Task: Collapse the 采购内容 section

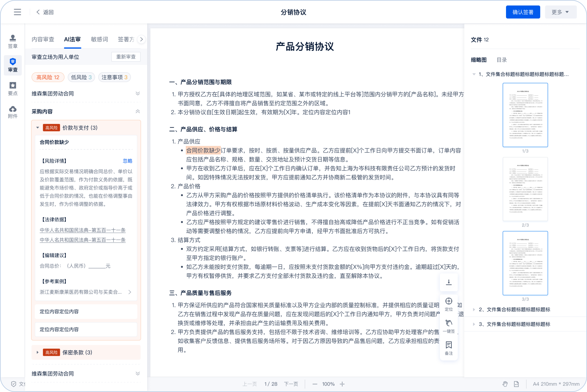Action: tap(138, 112)
